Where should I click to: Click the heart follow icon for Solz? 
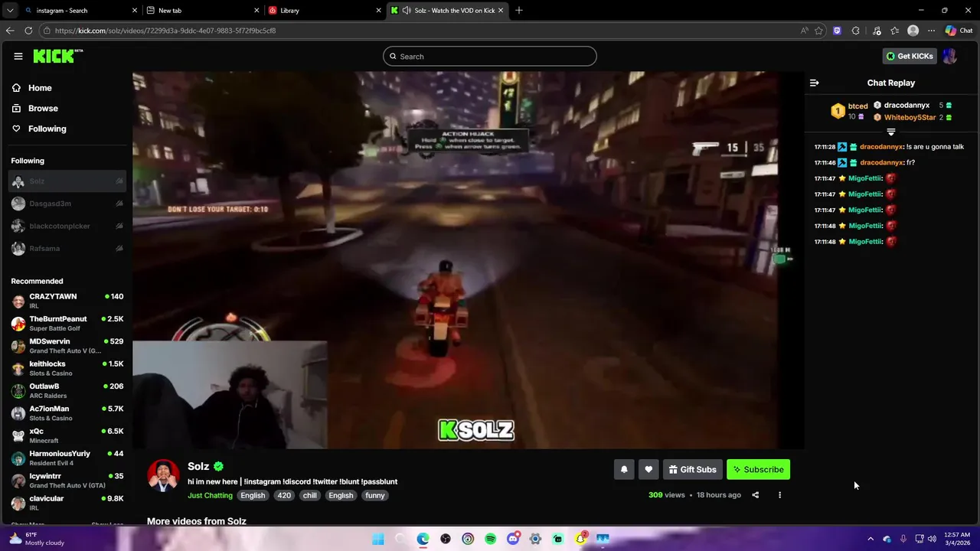648,470
